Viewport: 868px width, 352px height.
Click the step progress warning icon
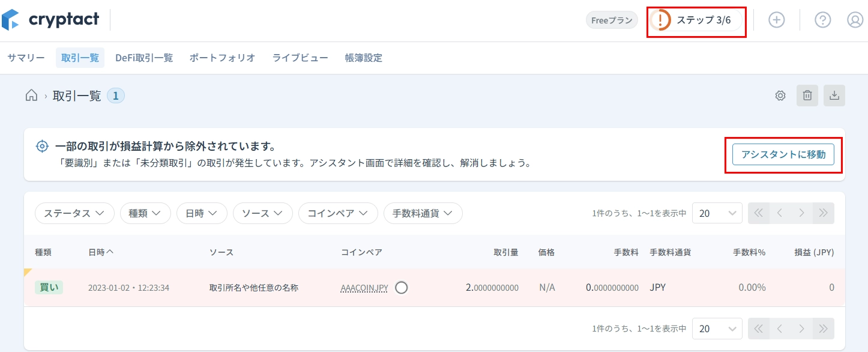[660, 20]
